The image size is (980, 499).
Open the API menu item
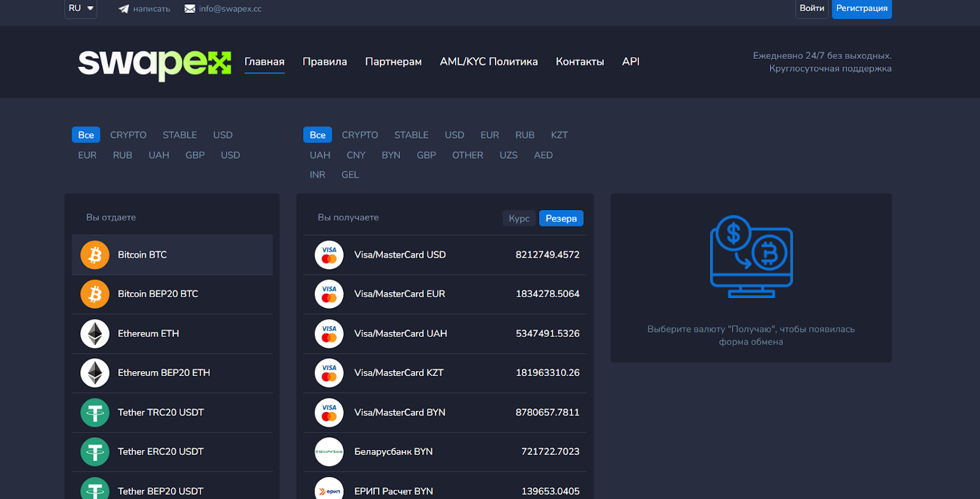pos(631,62)
